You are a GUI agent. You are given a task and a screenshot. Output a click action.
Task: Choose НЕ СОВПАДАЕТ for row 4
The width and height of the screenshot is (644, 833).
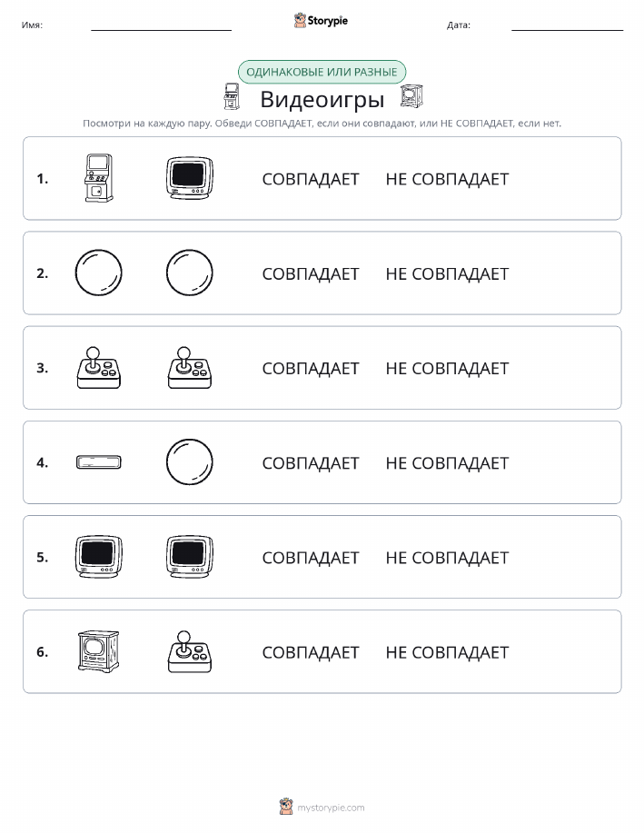[x=447, y=462]
